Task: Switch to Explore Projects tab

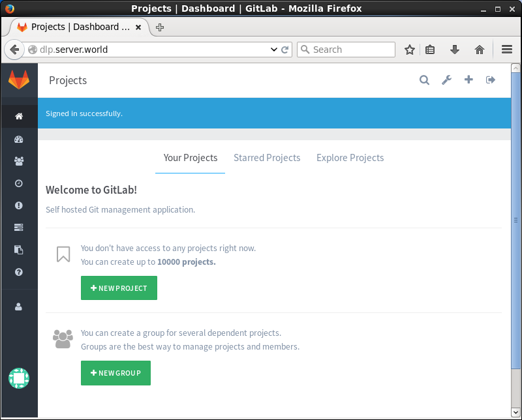Action: [x=350, y=158]
